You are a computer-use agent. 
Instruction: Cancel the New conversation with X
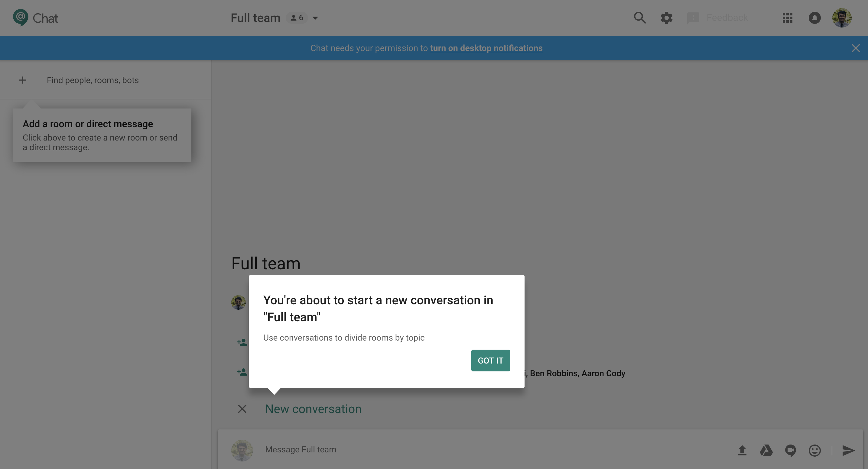point(242,409)
